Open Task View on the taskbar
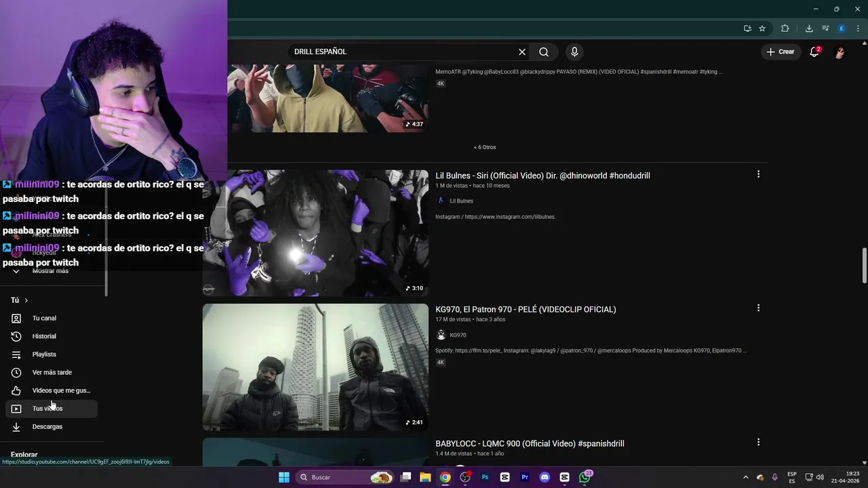The height and width of the screenshot is (488, 868). [406, 477]
